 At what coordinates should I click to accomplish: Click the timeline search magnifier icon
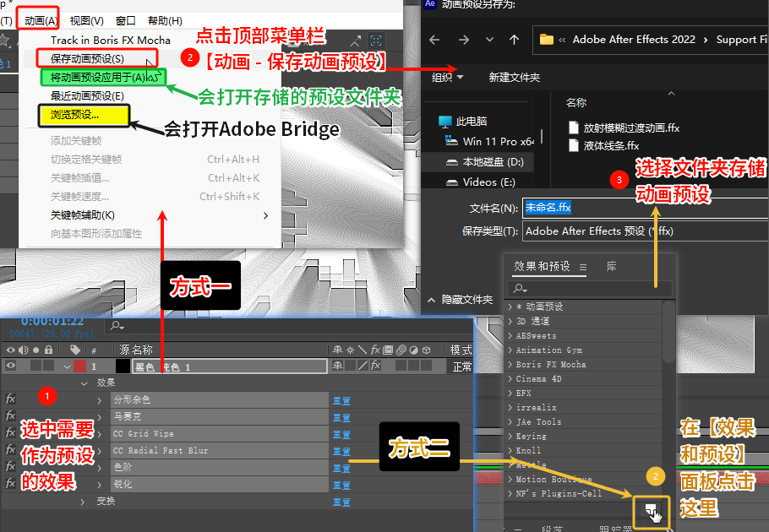coord(117,325)
